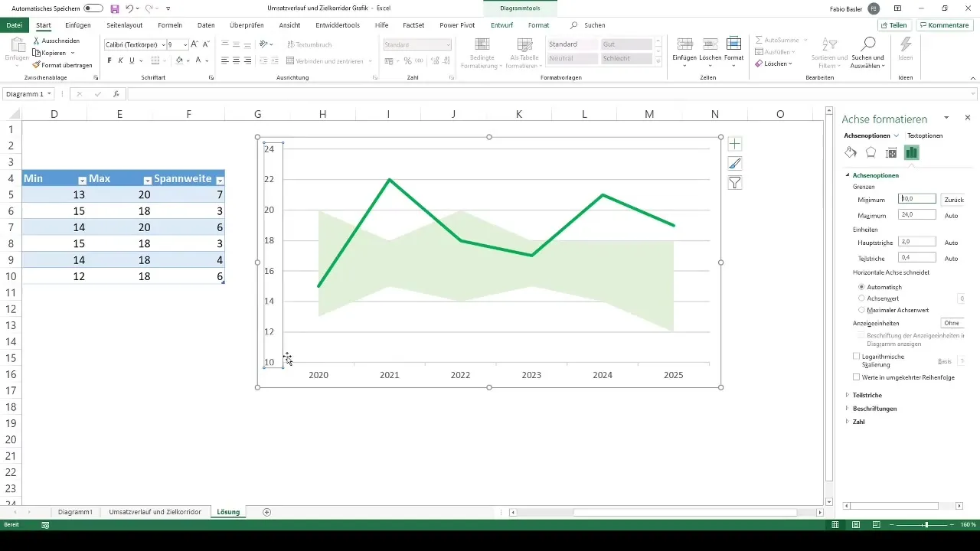Click the Minimum value input field

click(x=916, y=199)
